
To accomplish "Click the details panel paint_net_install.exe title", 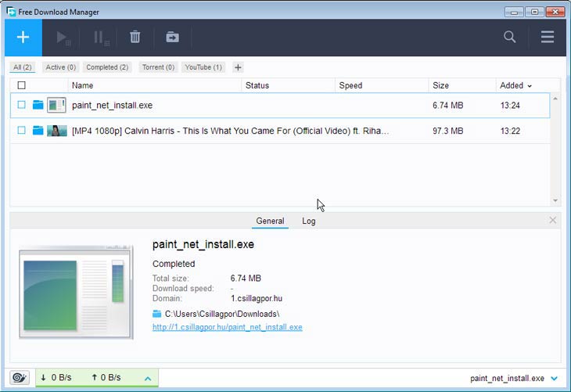I will pyautogui.click(x=203, y=244).
